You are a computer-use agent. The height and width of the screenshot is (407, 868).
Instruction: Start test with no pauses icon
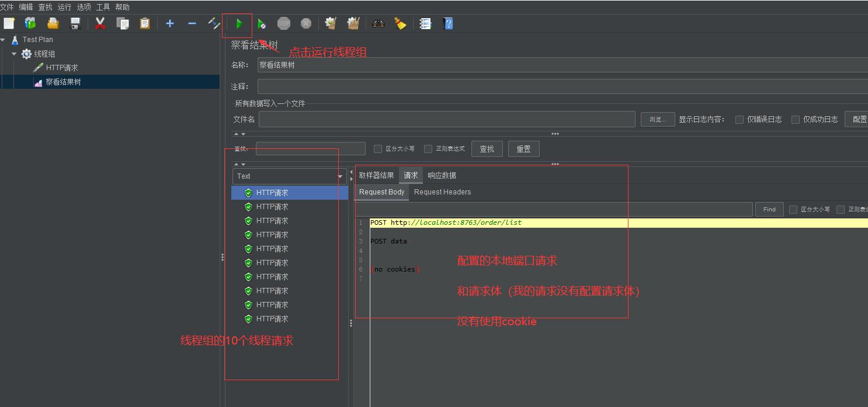[x=262, y=24]
